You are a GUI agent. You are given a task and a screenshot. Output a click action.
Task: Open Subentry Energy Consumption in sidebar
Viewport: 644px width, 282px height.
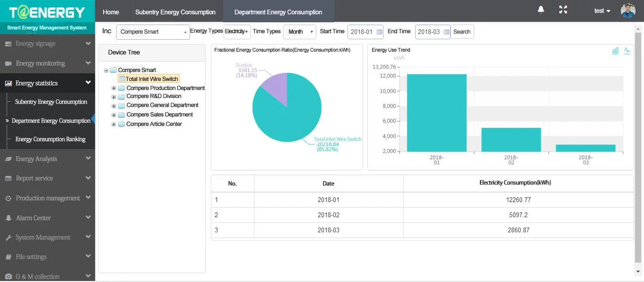point(51,102)
